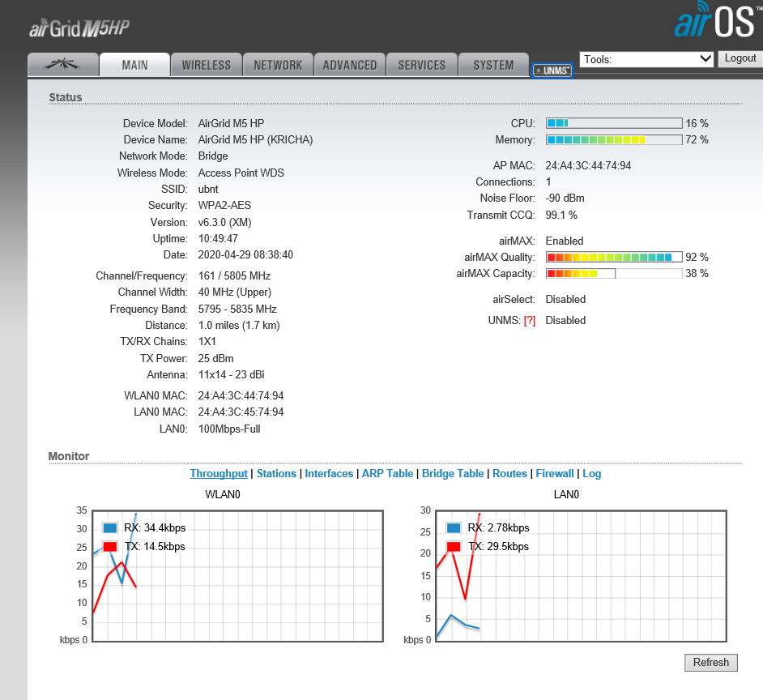763x700 pixels.
Task: Click the airMAX Quality bar
Action: (x=614, y=257)
